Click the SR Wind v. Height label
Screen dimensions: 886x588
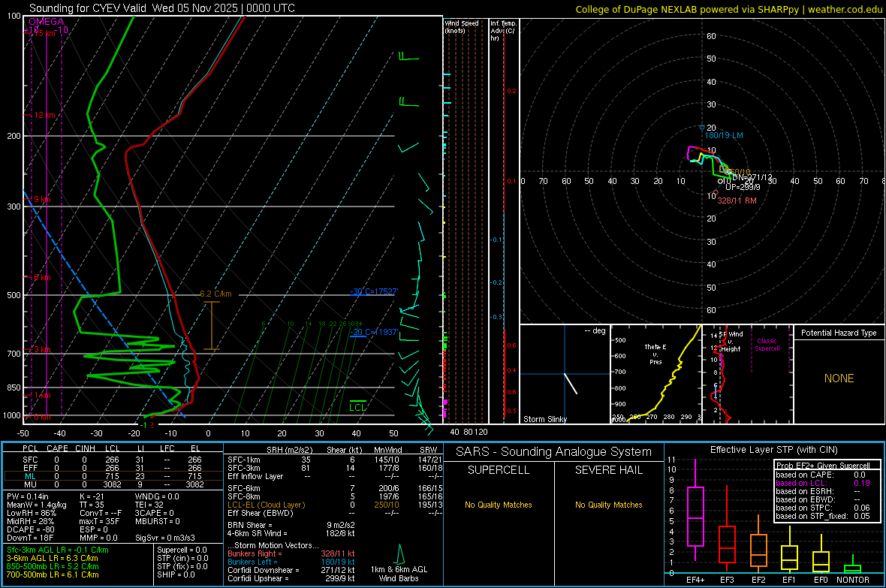(731, 342)
